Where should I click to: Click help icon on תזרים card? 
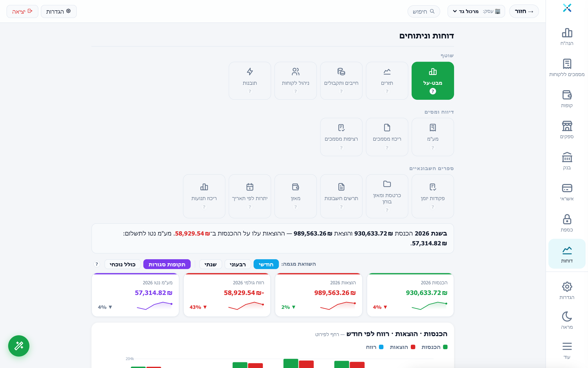(x=387, y=91)
